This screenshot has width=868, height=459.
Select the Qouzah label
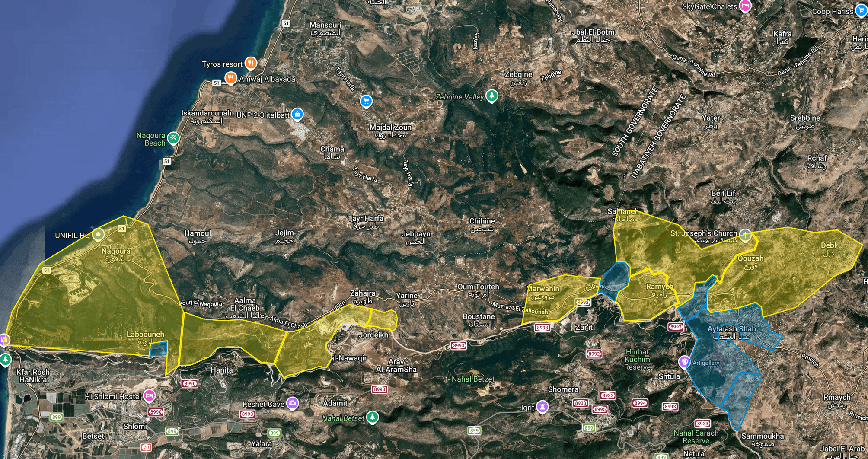(750, 262)
